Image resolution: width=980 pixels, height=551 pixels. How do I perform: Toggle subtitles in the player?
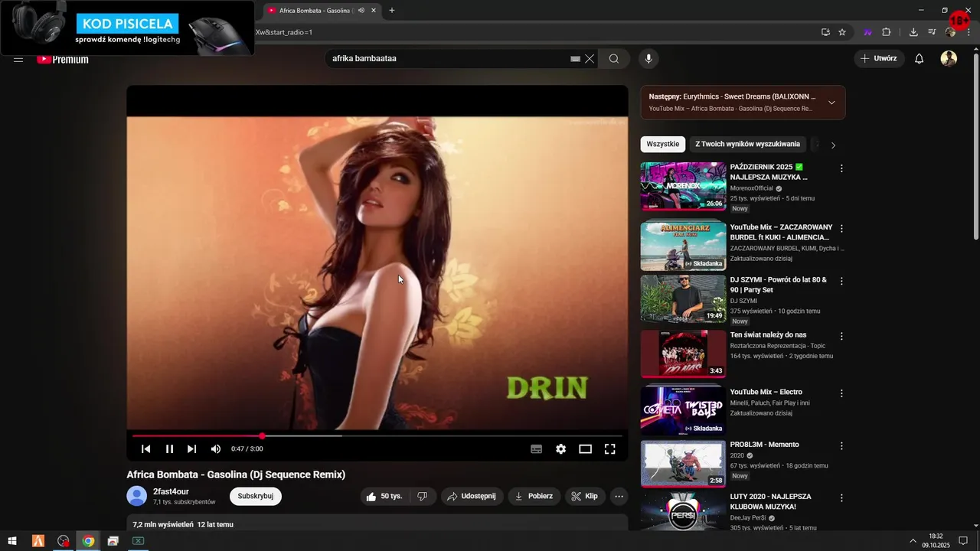point(537,449)
